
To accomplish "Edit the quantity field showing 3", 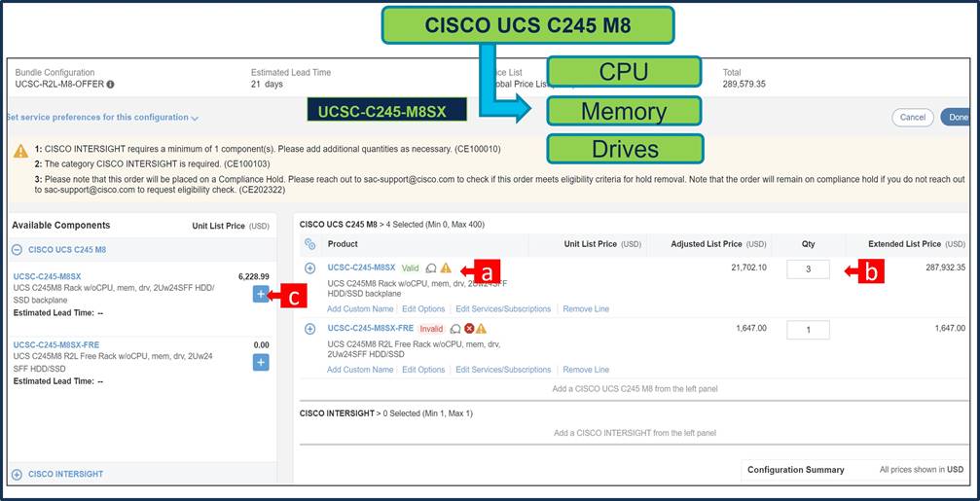I will [x=808, y=269].
